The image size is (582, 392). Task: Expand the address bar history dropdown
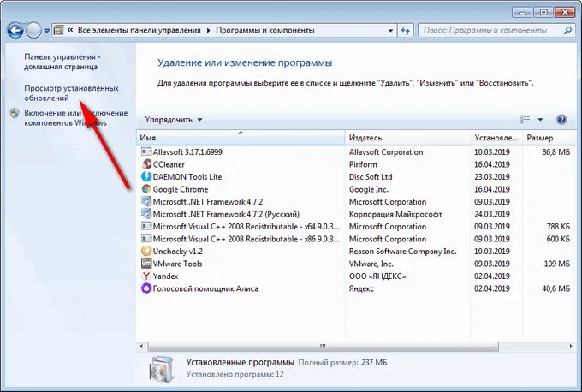pos(390,31)
